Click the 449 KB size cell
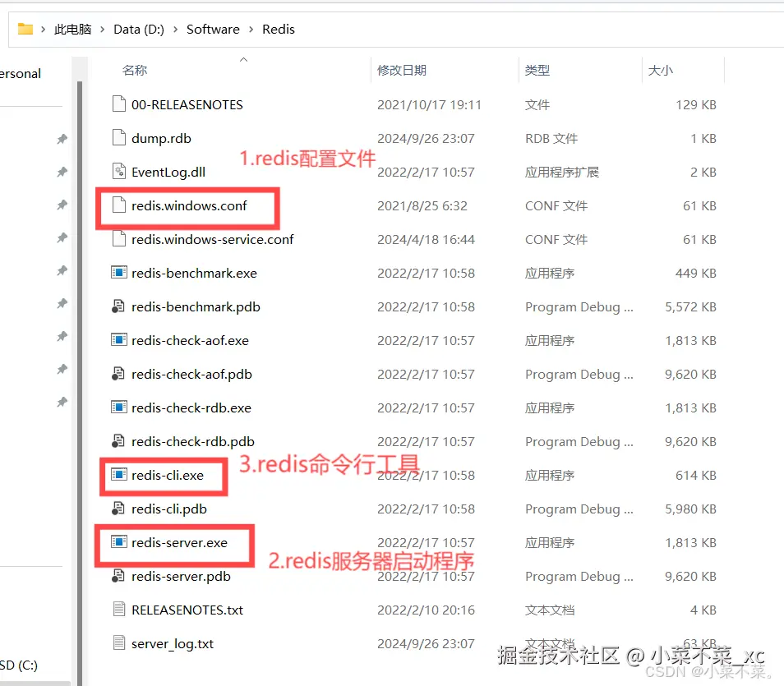This screenshot has width=784, height=686. 696,273
